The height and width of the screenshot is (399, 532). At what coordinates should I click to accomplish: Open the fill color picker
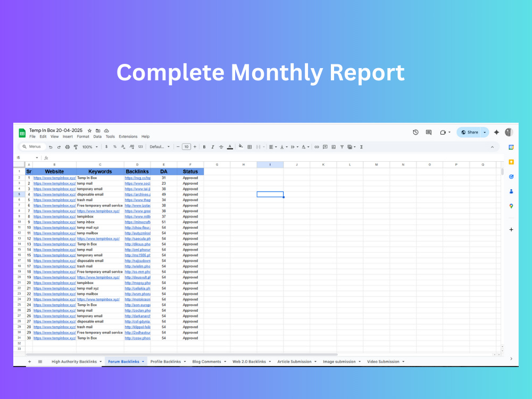(240, 147)
